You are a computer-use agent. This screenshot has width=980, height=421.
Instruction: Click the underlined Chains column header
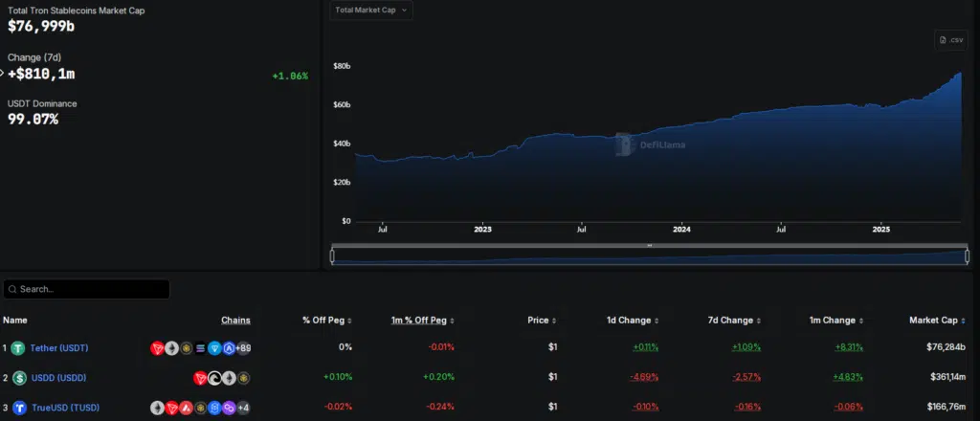pos(235,321)
